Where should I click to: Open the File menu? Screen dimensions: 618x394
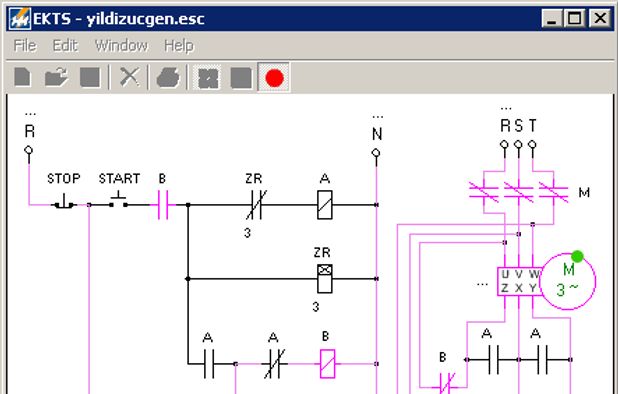(25, 46)
